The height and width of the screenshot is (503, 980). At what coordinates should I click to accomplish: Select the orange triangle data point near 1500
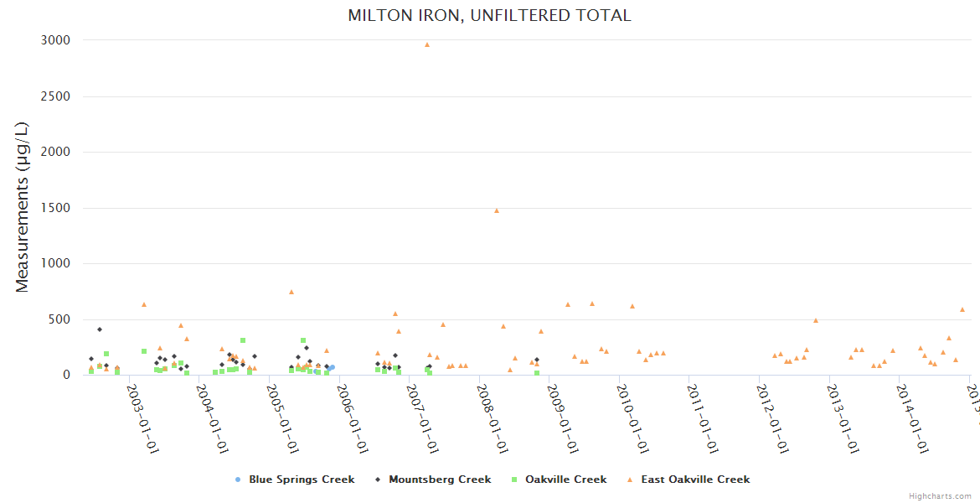click(497, 210)
